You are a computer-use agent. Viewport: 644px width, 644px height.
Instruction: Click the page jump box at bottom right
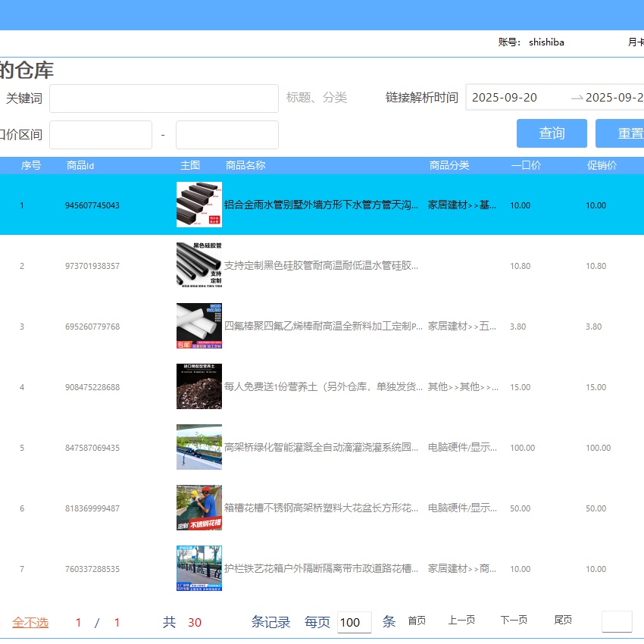[x=617, y=621]
